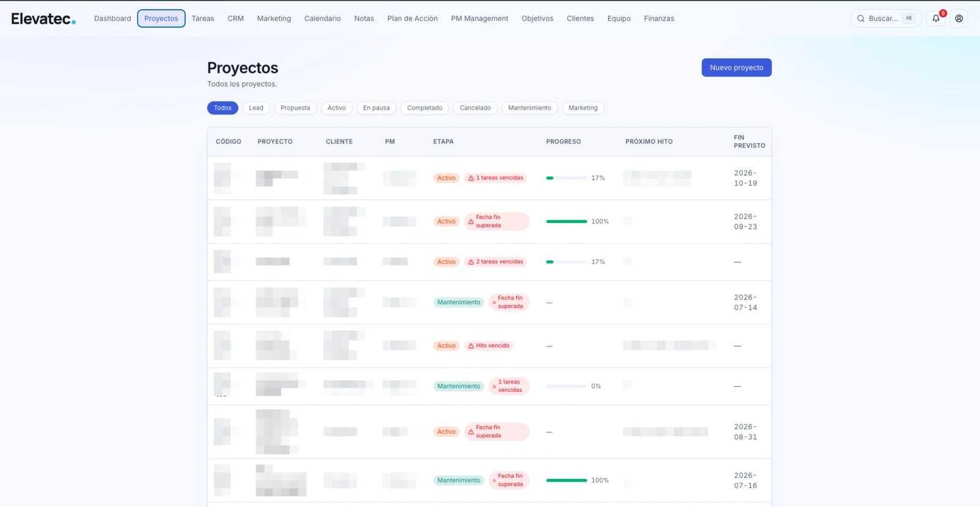Open the user account icon
This screenshot has height=507, width=980.
(959, 18)
